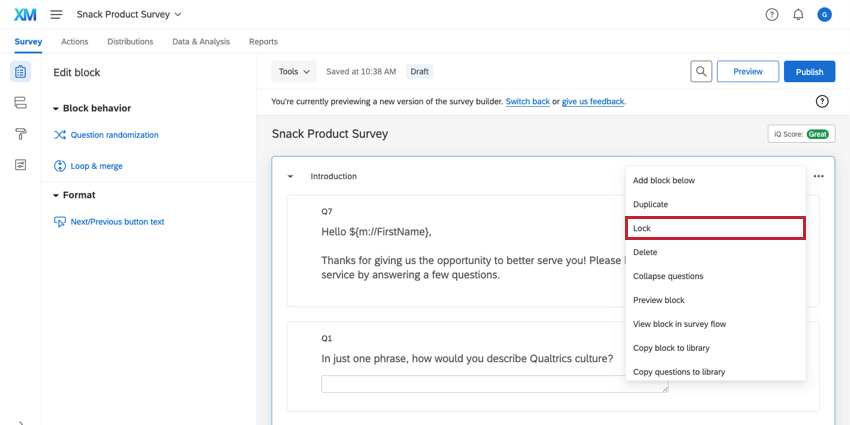Click the Publish button

point(809,72)
